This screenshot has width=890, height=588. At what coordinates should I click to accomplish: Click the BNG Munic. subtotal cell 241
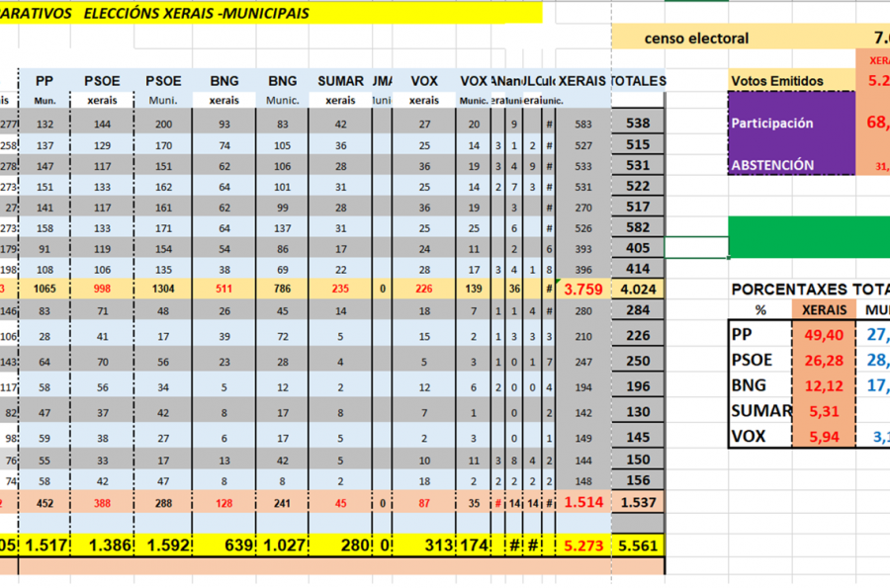tap(282, 503)
